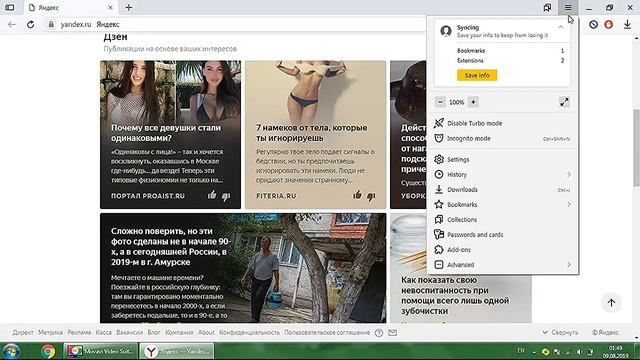Enter fullscreen with the expand arrows icon
Screen dimensions: 640x360
click(564, 102)
